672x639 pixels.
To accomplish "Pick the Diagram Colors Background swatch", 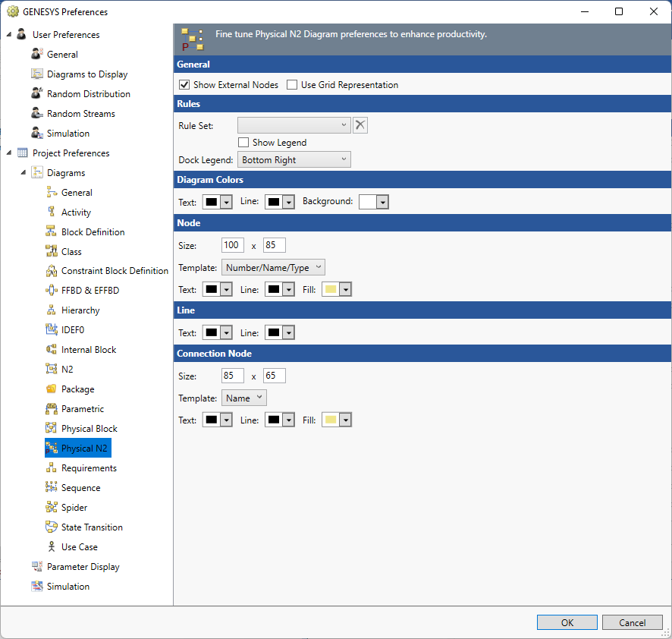I will [373, 202].
